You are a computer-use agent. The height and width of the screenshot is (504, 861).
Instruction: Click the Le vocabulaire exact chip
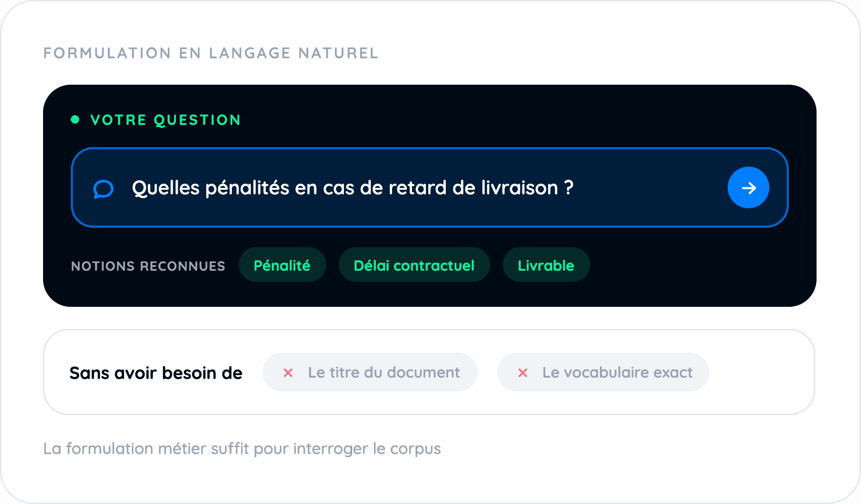click(603, 372)
